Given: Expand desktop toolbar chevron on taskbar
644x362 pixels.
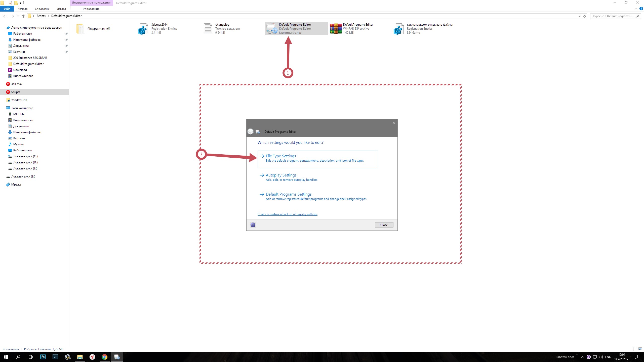Looking at the screenshot, I should click(x=577, y=354).
